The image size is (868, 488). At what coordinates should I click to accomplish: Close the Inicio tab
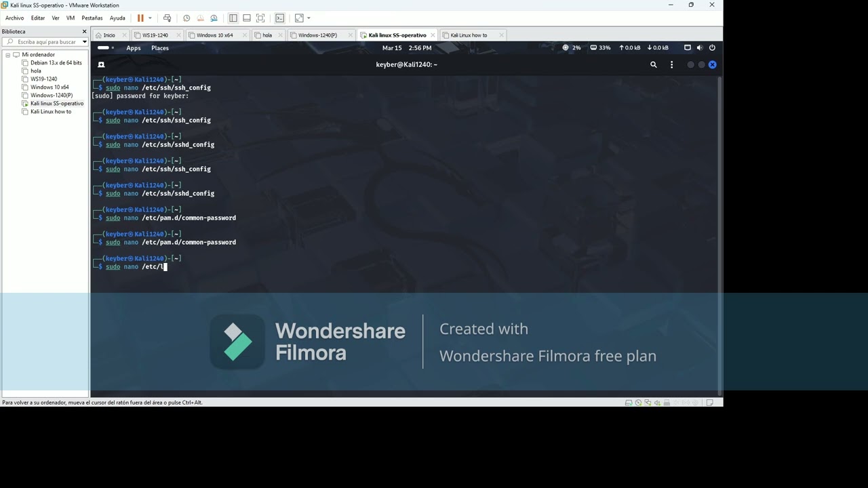pyautogui.click(x=124, y=35)
